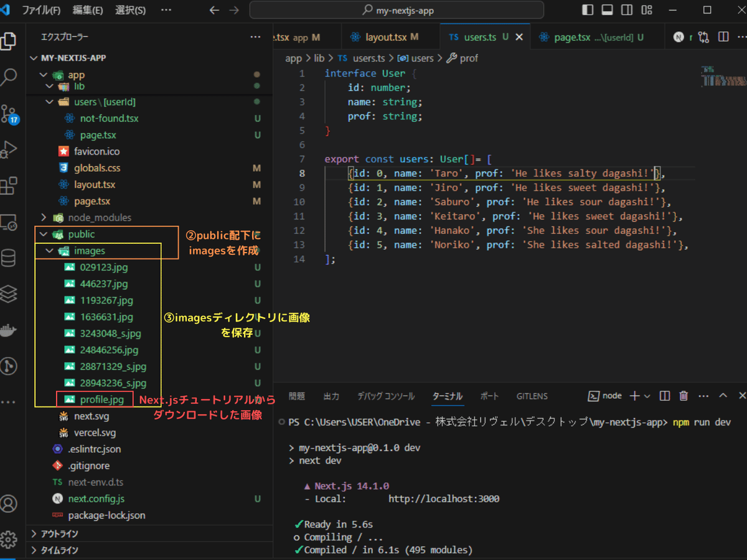
Task: Kill terminal with trash icon
Action: pos(684,396)
